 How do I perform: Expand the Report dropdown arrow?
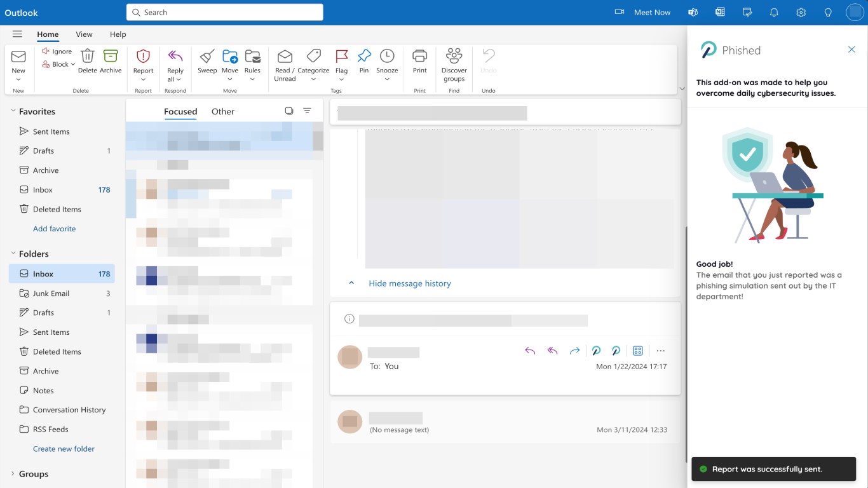click(143, 79)
